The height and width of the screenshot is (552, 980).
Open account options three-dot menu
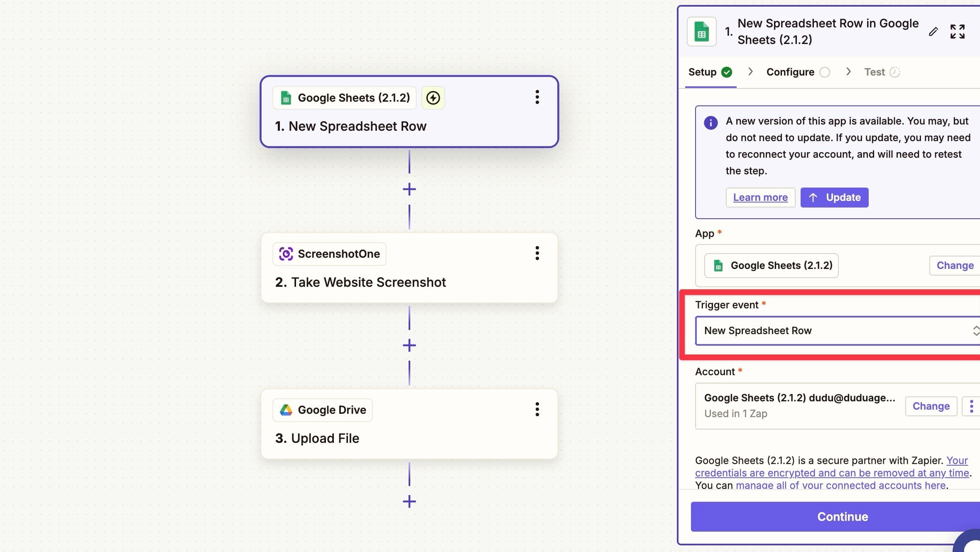click(x=971, y=406)
